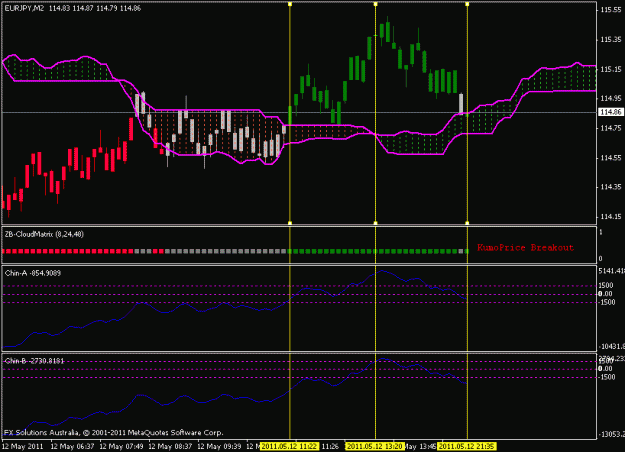Screen dimensions: 625x452
Task: Grab the top handle of the 21:35 vertical line
Action: pos(467,4)
